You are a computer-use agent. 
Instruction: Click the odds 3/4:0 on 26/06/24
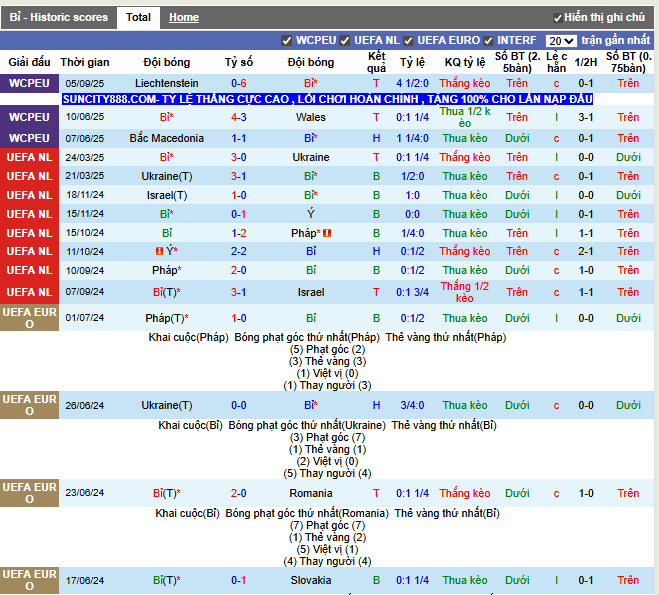412,405
